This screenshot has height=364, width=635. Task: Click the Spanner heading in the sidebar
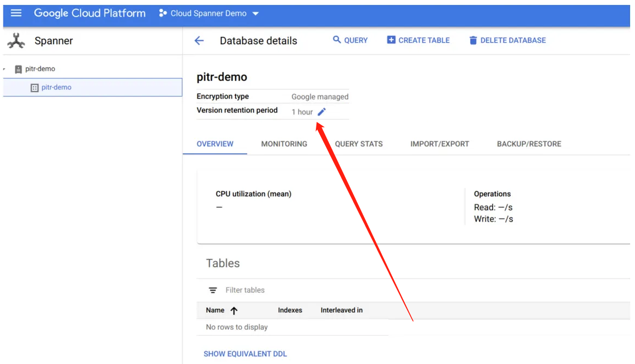(x=53, y=41)
